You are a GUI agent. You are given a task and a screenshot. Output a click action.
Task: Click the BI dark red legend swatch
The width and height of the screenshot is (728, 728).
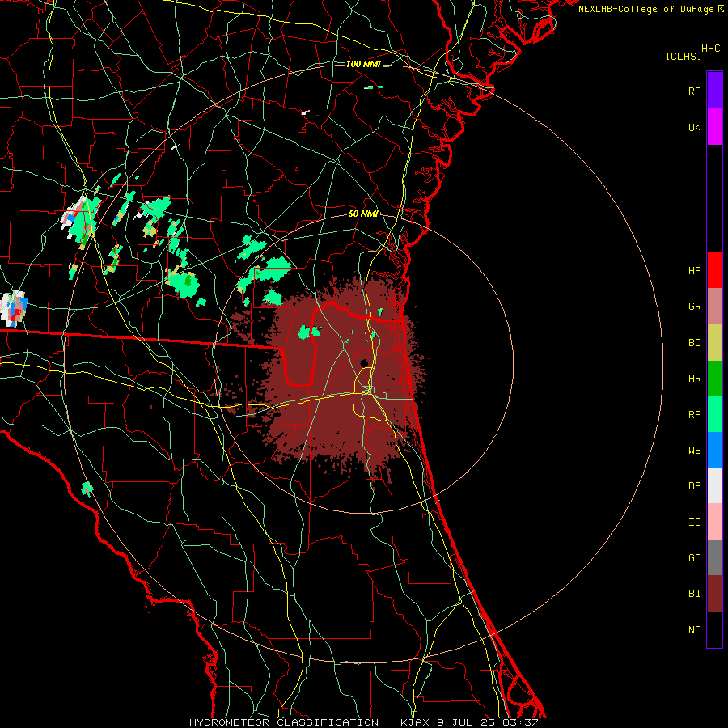714,594
